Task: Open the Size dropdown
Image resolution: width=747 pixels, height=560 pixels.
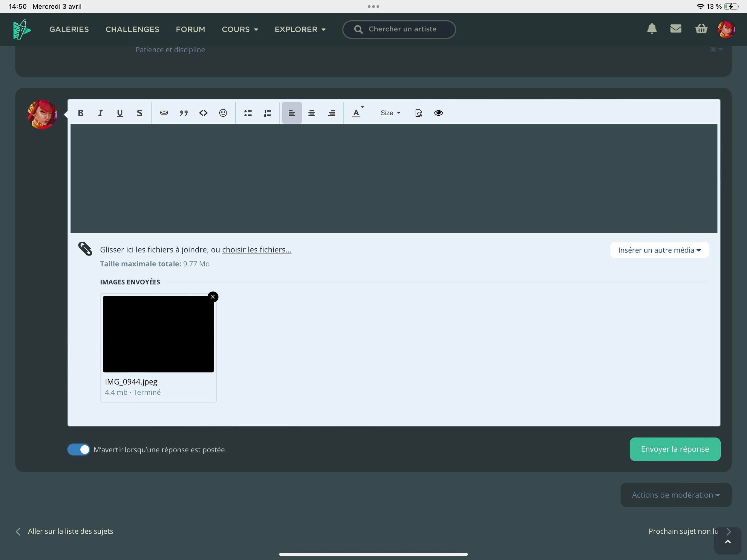Action: coord(390,113)
